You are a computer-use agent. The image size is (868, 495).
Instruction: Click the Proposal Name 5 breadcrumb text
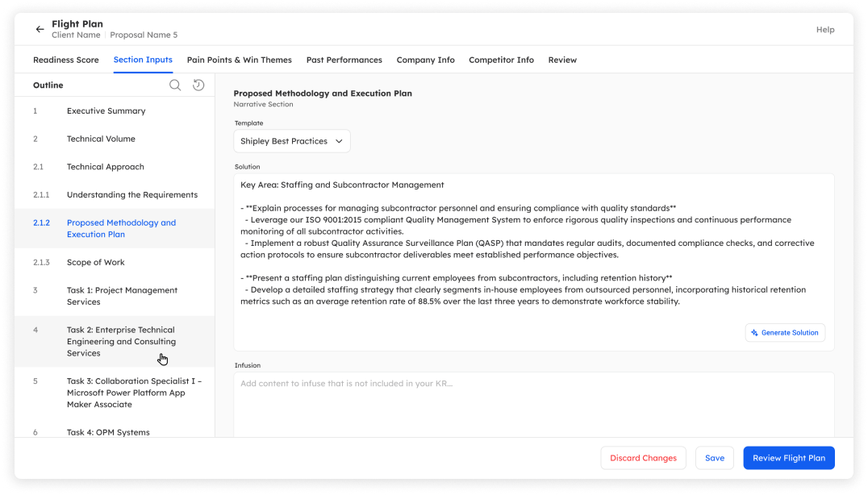click(x=144, y=35)
